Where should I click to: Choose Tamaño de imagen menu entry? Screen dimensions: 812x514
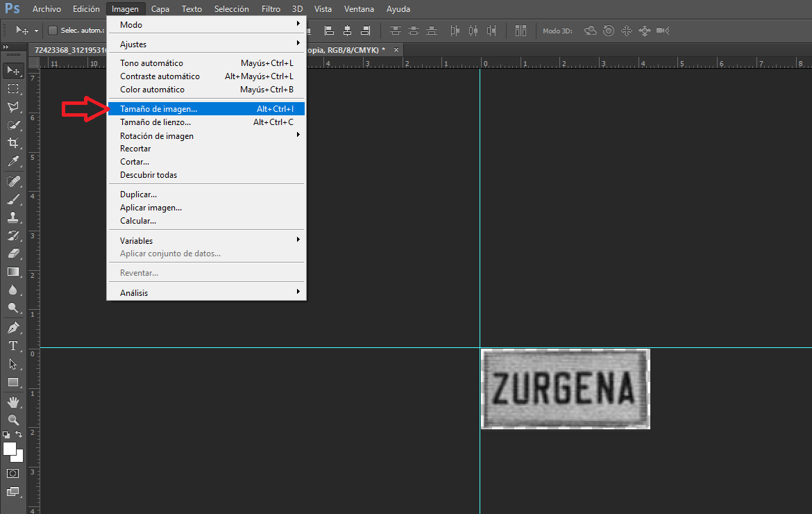206,109
